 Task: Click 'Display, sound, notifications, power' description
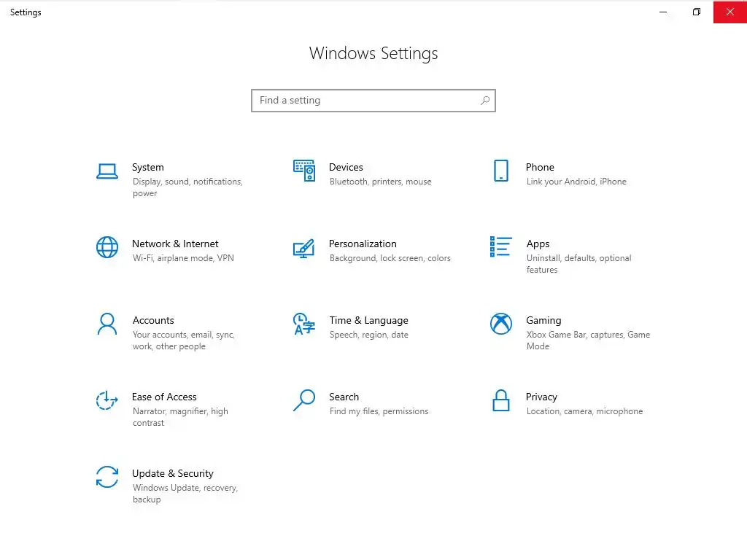tap(187, 187)
